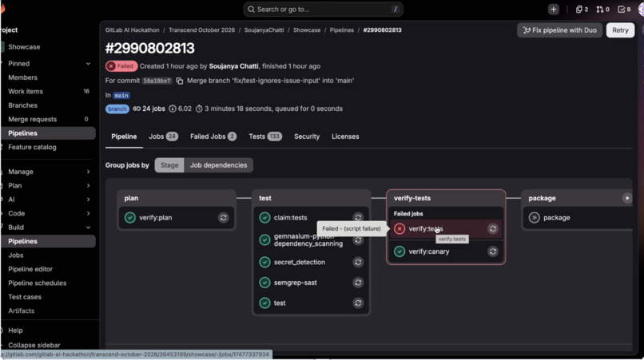The height and width of the screenshot is (360, 644).
Task: Open the create new plus menu
Action: click(553, 9)
